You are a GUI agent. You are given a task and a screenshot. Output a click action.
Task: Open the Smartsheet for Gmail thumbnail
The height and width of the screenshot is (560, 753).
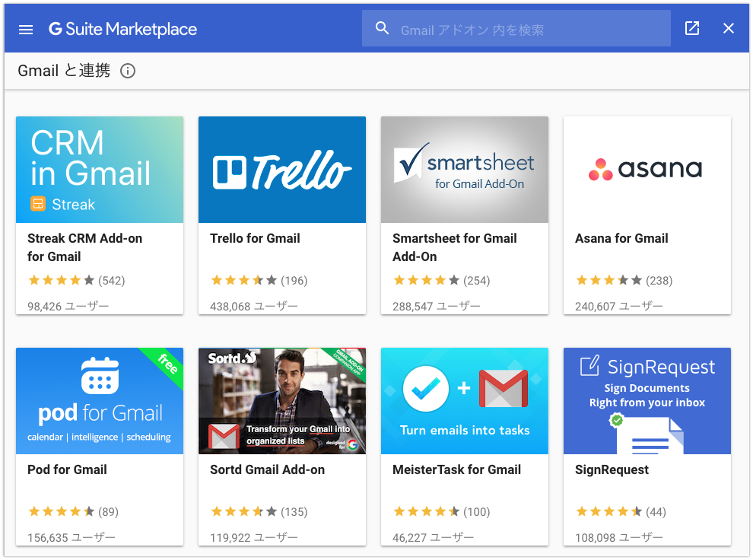pyautogui.click(x=465, y=170)
